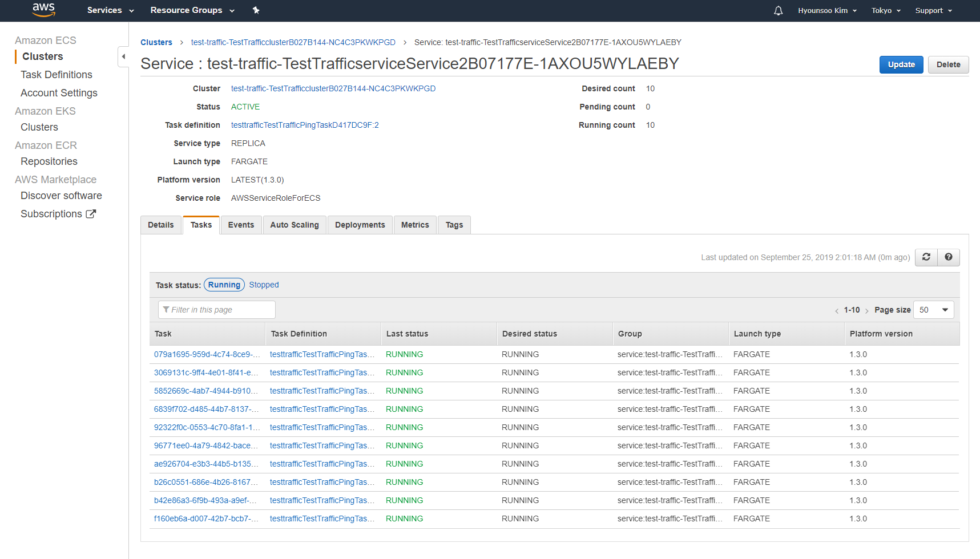Go to next page of tasks
This screenshot has height=559, width=980.
pyautogui.click(x=866, y=311)
